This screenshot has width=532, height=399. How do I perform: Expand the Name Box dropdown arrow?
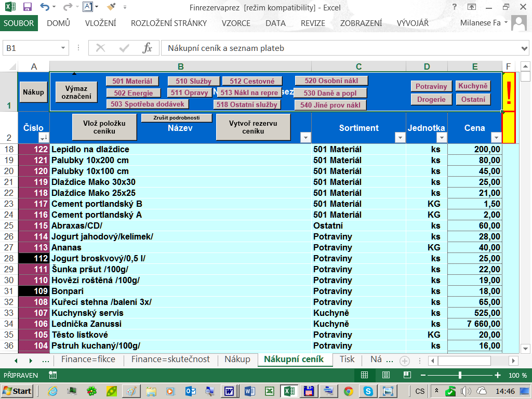(63, 48)
